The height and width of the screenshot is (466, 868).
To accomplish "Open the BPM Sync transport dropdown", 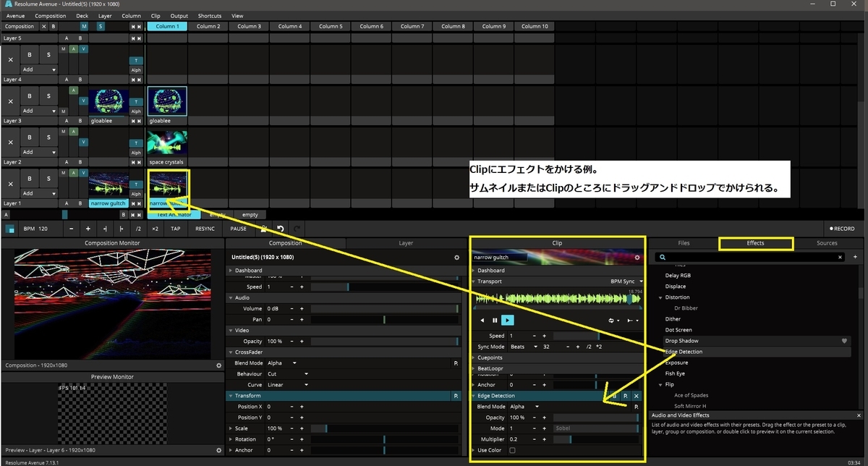I will [x=626, y=281].
